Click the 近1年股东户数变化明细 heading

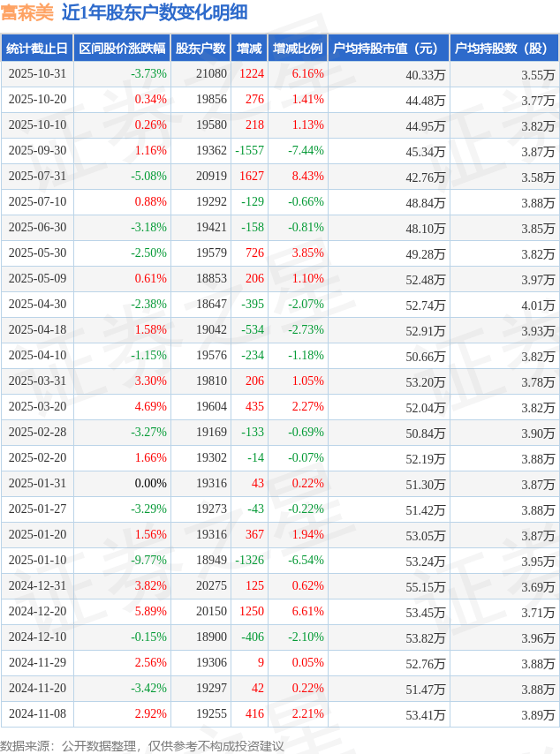[155, 12]
